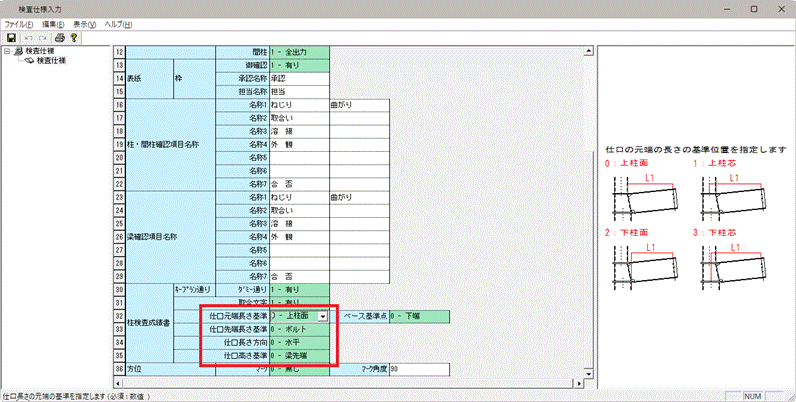The height and width of the screenshot is (402, 796).
Task: Collapse the 検査仕様 tree root node
Action: click(7, 51)
